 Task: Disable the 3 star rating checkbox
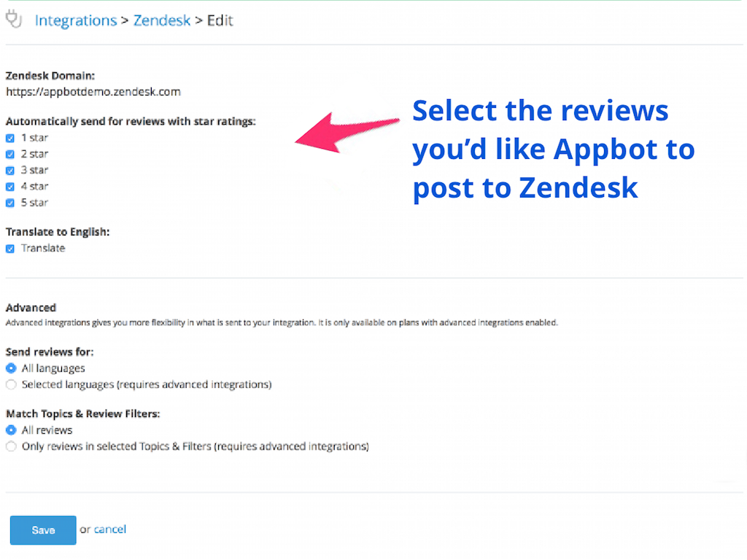coord(10,171)
